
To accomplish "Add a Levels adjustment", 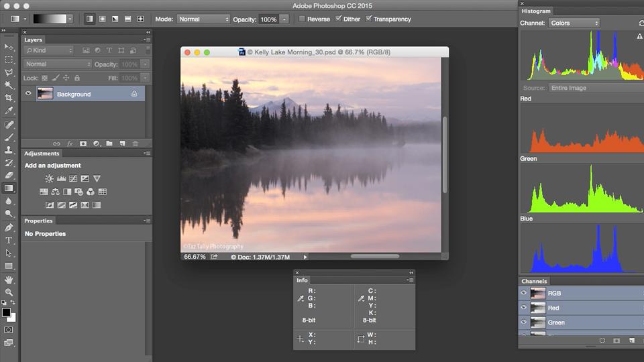I will [61, 178].
